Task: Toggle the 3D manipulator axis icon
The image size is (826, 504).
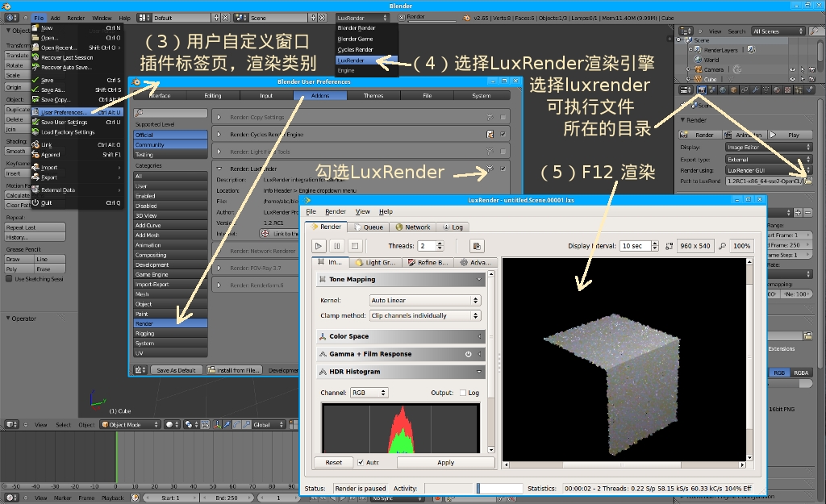Action: point(218,424)
